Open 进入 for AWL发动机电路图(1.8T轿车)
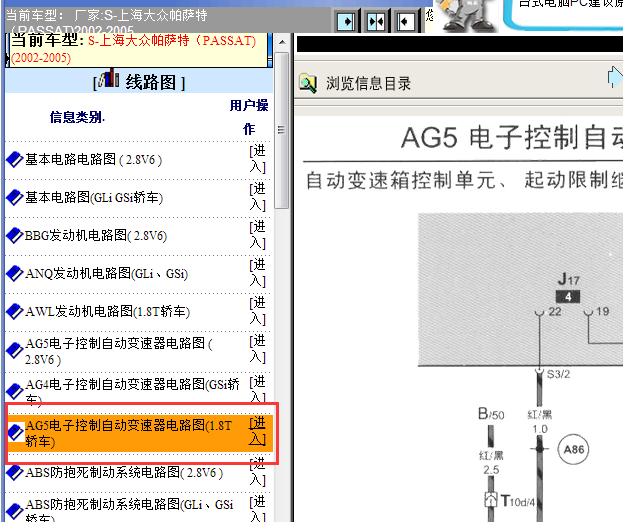This screenshot has height=522, width=623. [257, 311]
